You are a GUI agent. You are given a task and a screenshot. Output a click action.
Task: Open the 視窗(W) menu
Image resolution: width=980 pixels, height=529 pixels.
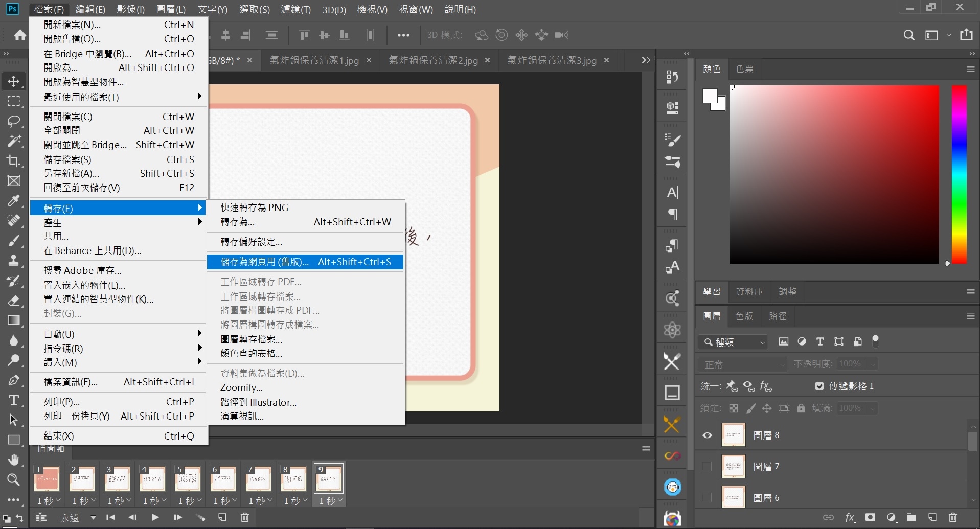point(415,9)
